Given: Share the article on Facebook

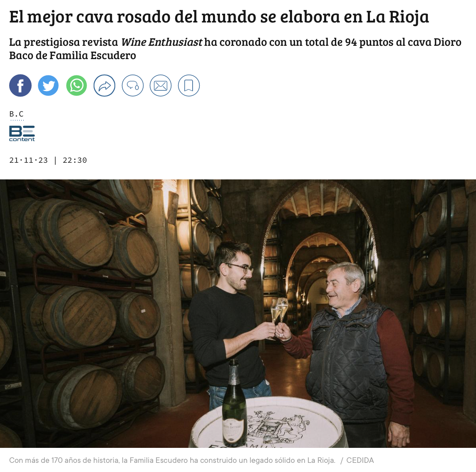Looking at the screenshot, I should click(x=20, y=86).
